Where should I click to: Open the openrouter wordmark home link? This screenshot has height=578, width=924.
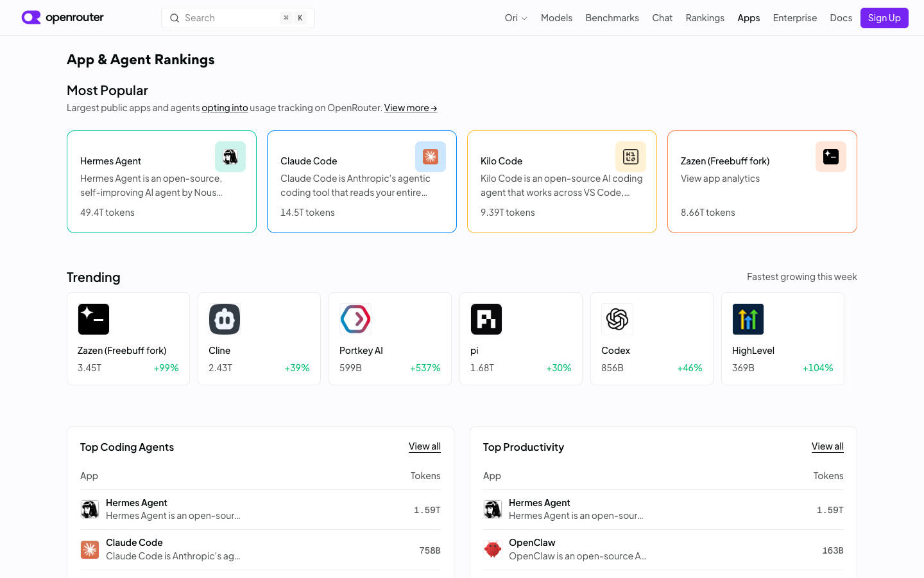pyautogui.click(x=74, y=17)
